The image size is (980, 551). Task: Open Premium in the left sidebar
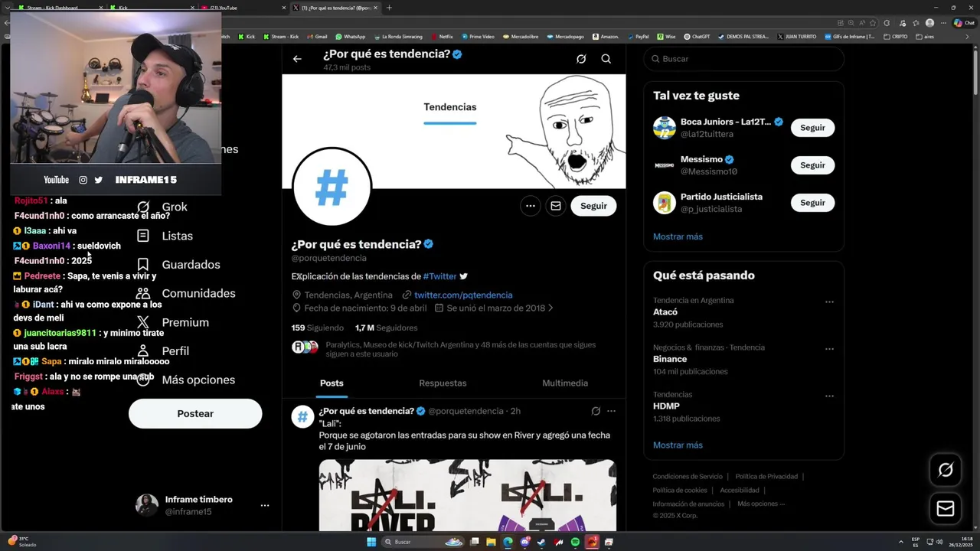[172, 323]
